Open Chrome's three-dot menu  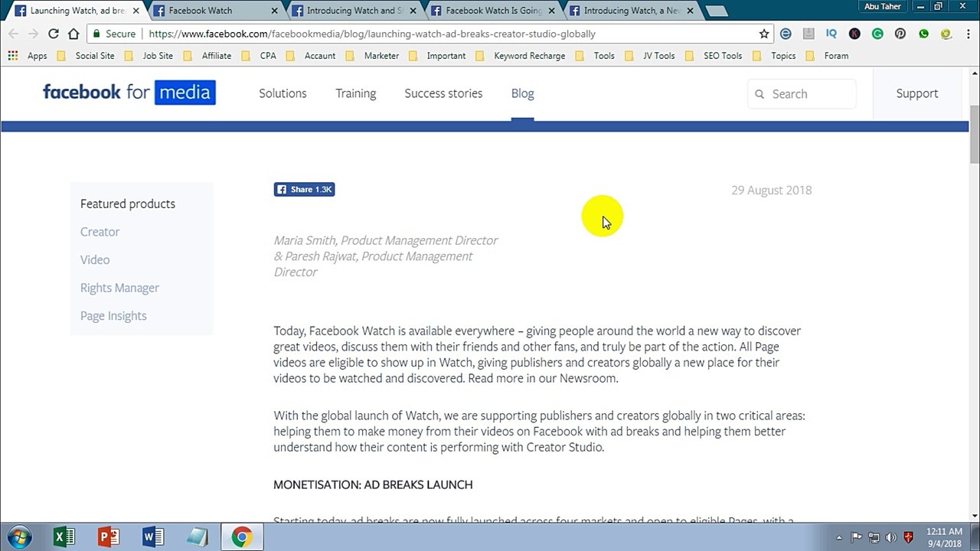coord(968,34)
